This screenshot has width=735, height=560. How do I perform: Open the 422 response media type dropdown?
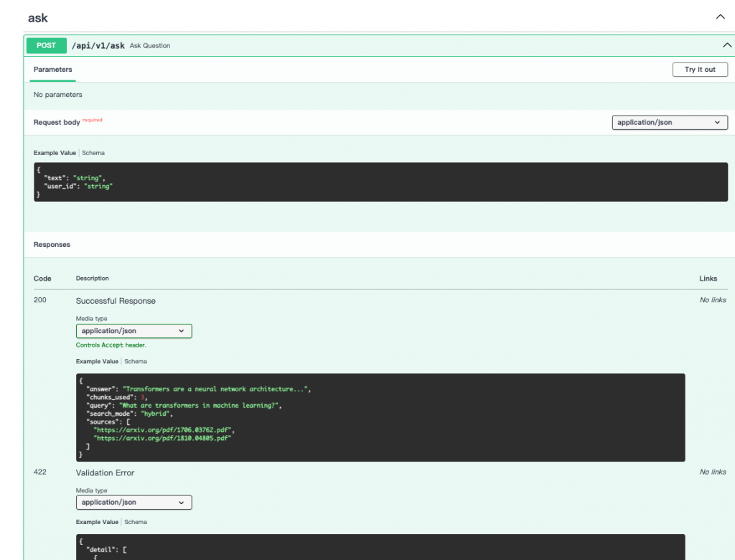[134, 503]
